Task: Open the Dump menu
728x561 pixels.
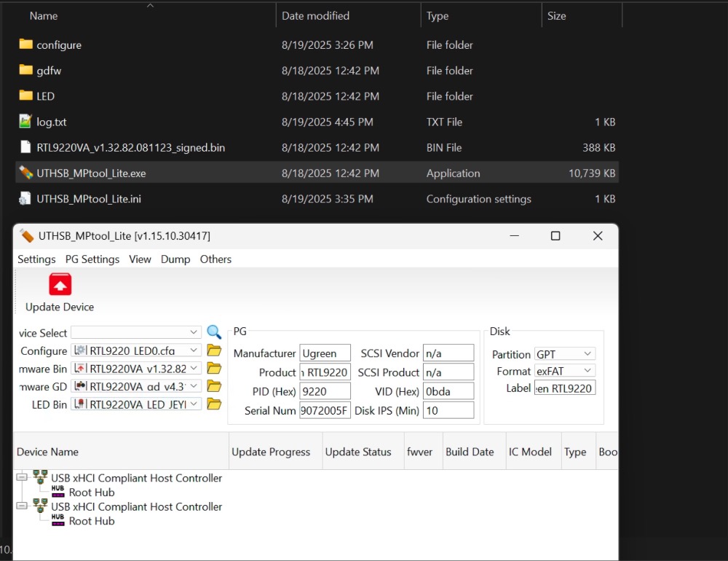Action: (x=175, y=259)
